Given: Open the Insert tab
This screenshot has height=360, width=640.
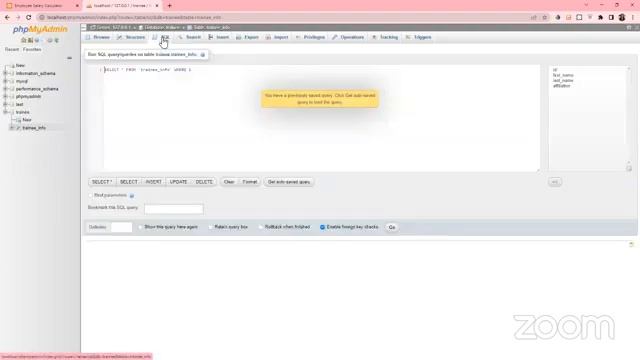Looking at the screenshot, I should coord(219,37).
